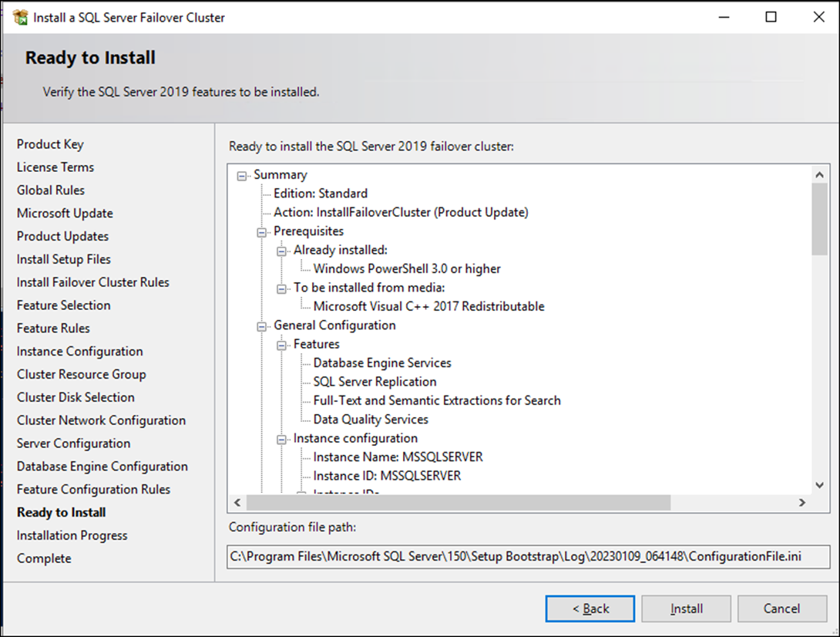Collapse To be installed from media node
This screenshot has height=637, width=840.
click(x=281, y=288)
